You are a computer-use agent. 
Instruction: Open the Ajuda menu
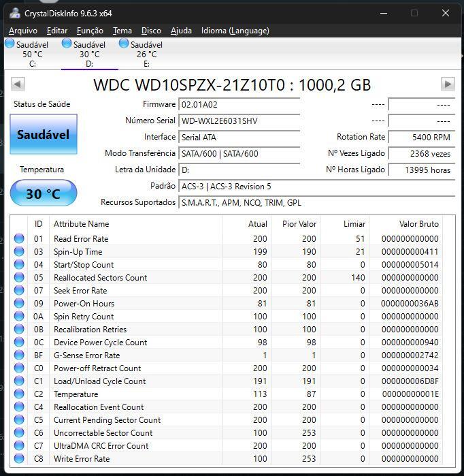click(181, 31)
